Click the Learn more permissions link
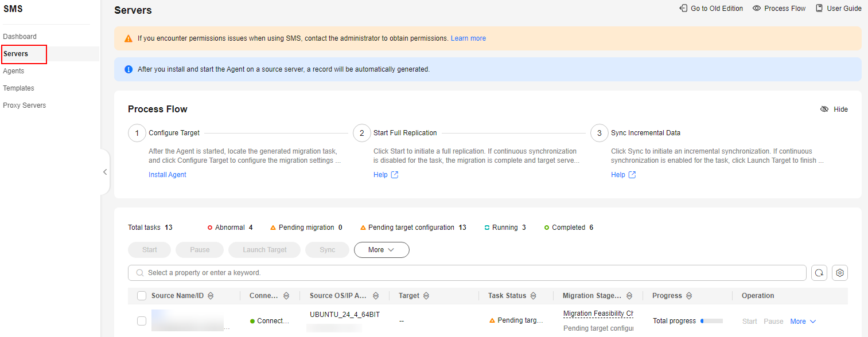The width and height of the screenshot is (868, 337). click(468, 38)
